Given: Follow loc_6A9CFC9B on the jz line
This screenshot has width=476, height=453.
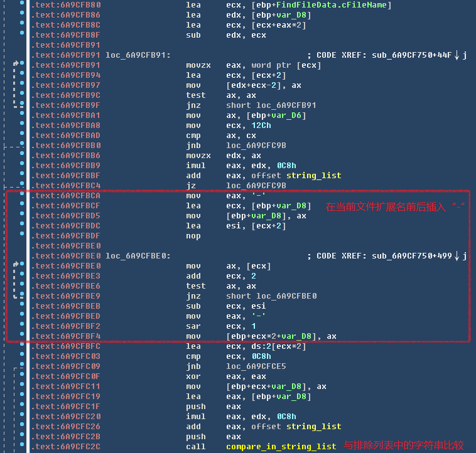Looking at the screenshot, I should tap(256, 185).
